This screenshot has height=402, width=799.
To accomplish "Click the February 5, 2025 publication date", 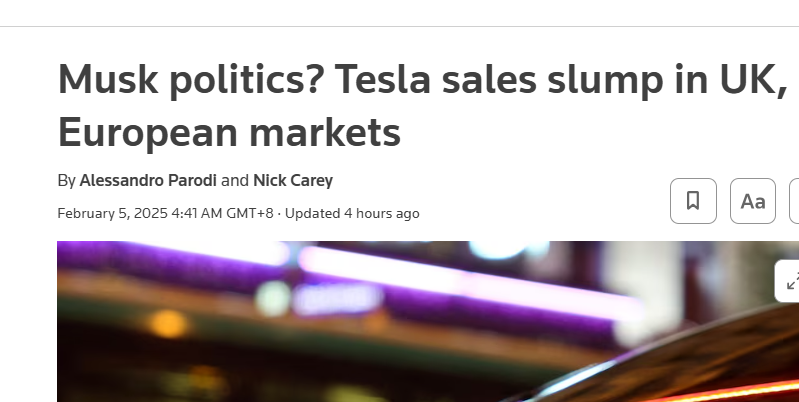I will pos(113,213).
